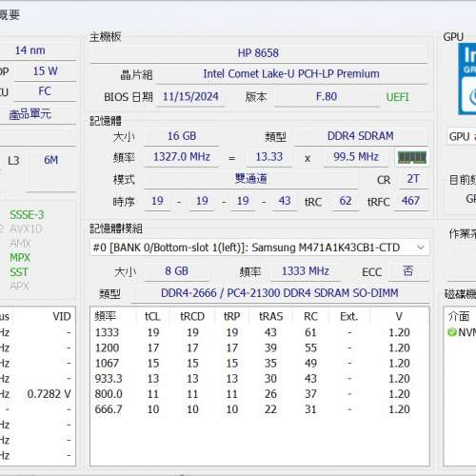Select the 1333 row frequency cell in timing table
This screenshot has height=476, width=476.
click(107, 332)
